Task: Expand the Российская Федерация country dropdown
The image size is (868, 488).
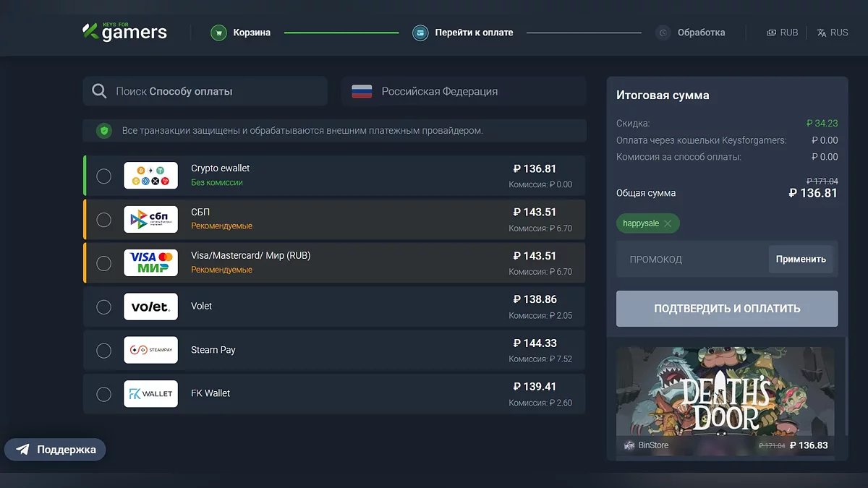Action: point(463,92)
